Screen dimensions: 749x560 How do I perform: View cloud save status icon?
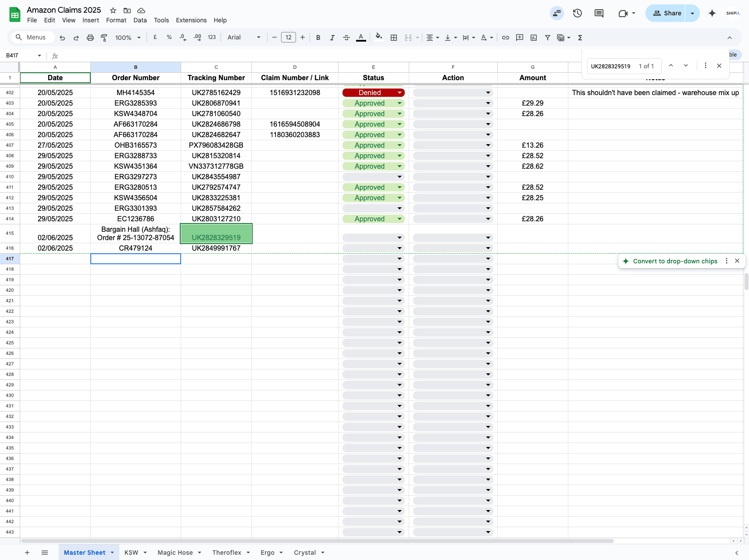[141, 10]
